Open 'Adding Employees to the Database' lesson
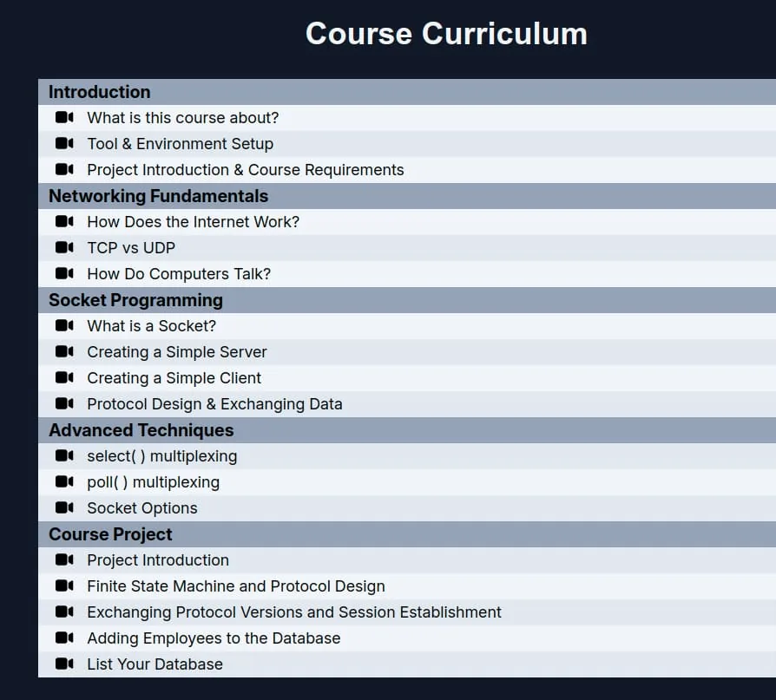This screenshot has height=700, width=776. (x=407, y=638)
